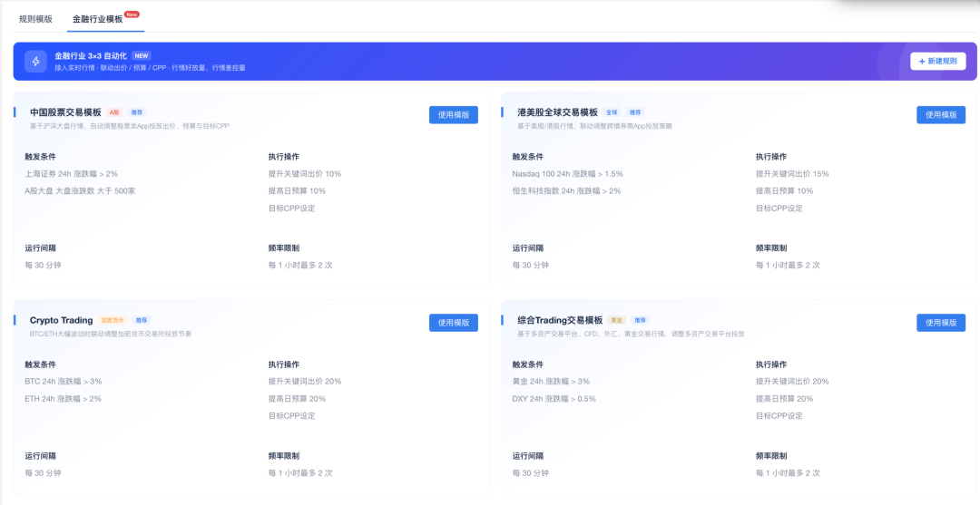Click 目标CPP设定 in 综合Trading交易模板 card
The height and width of the screenshot is (505, 980).
click(x=779, y=416)
